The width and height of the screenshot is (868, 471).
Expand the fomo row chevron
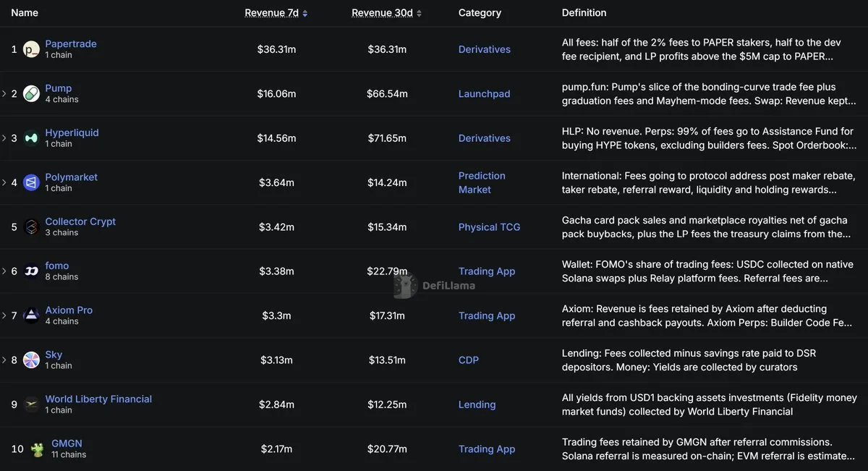(4, 271)
